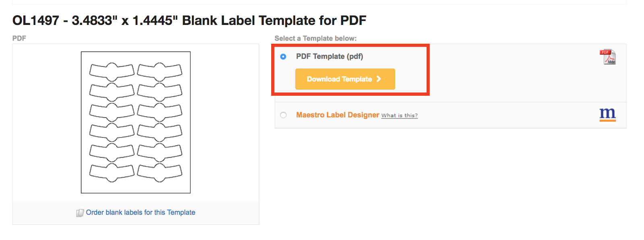This screenshot has height=240, width=644.
Task: Click the top-left label shape in preview
Action: [x=112, y=72]
